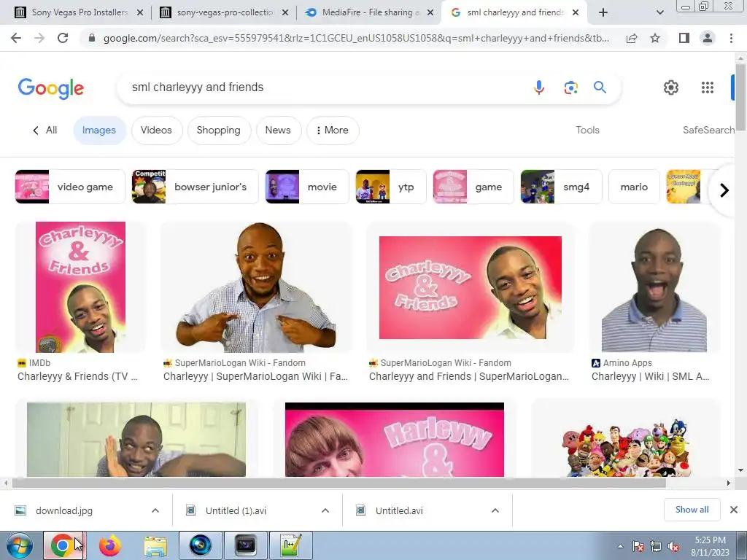
Task: Open the Google apps grid
Action: [x=708, y=87]
